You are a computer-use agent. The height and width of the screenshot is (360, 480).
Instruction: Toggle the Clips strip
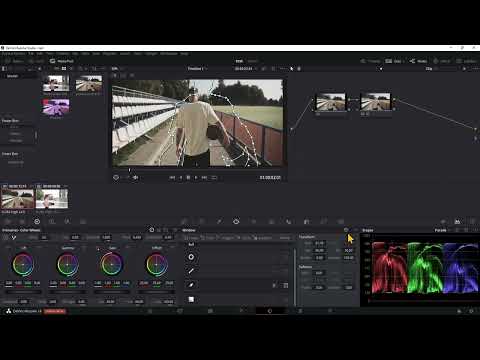click(x=394, y=61)
